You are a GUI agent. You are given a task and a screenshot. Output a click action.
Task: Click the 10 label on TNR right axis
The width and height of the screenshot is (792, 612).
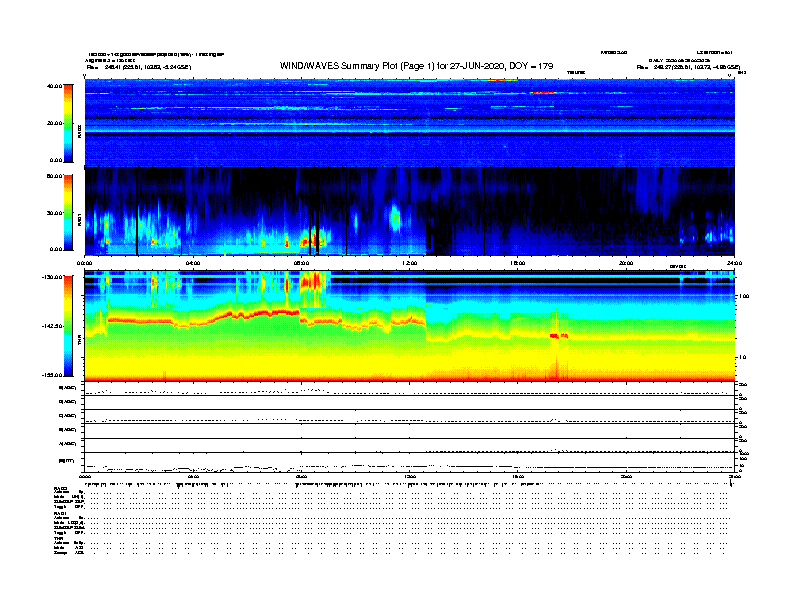tap(742, 357)
